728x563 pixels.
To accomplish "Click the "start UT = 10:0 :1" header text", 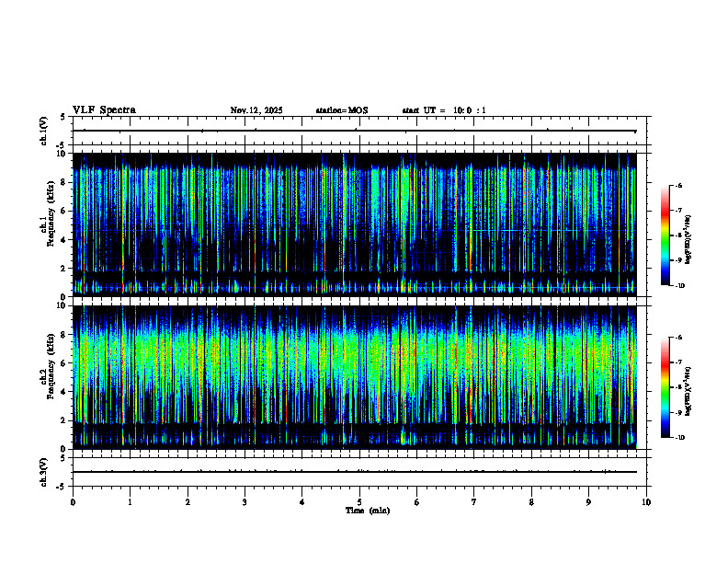I will click(444, 110).
